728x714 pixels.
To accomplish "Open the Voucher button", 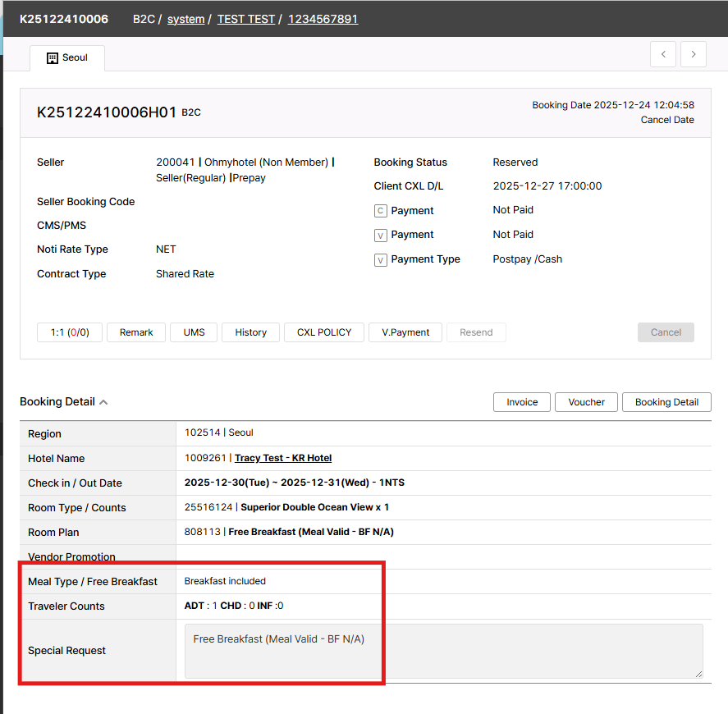I will (x=586, y=402).
